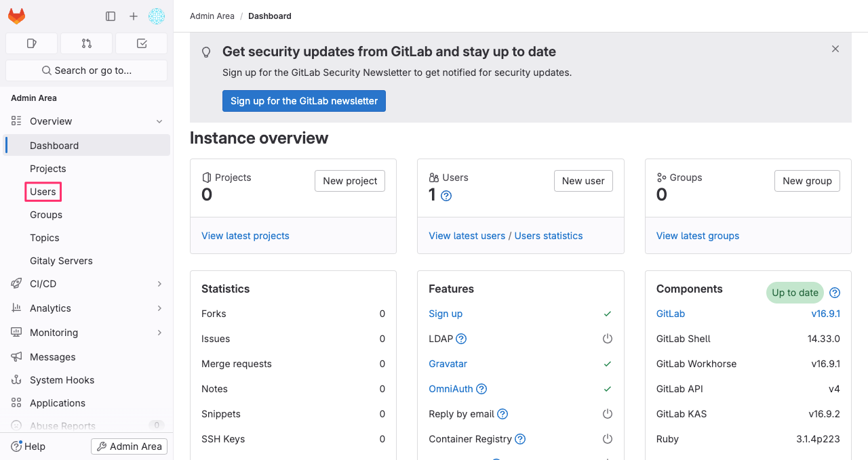Open merge requests shortcut icon
The image size is (868, 460).
(87, 43)
